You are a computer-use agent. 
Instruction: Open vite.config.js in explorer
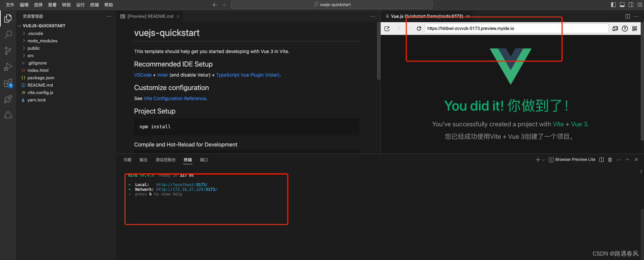click(40, 93)
